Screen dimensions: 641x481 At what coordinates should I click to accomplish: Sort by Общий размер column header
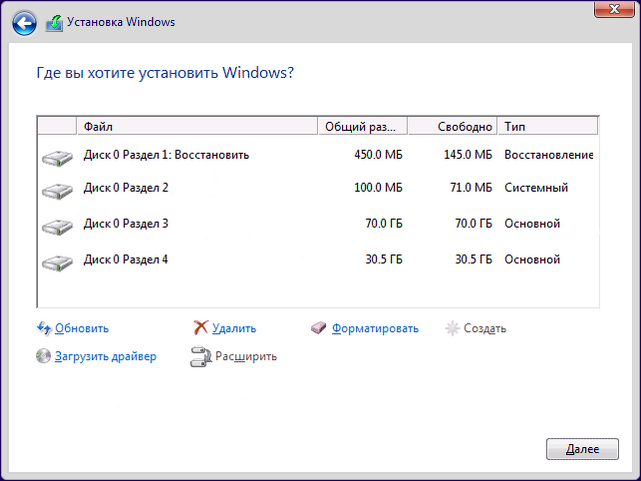(x=362, y=127)
